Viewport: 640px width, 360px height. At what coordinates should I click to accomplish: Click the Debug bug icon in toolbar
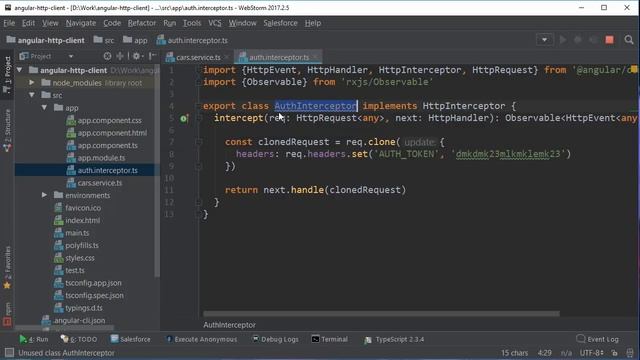pyautogui.click(x=578, y=40)
